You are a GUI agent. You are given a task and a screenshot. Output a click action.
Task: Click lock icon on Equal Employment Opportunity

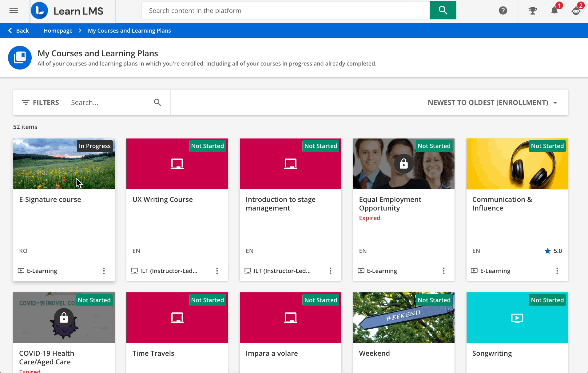[404, 164]
